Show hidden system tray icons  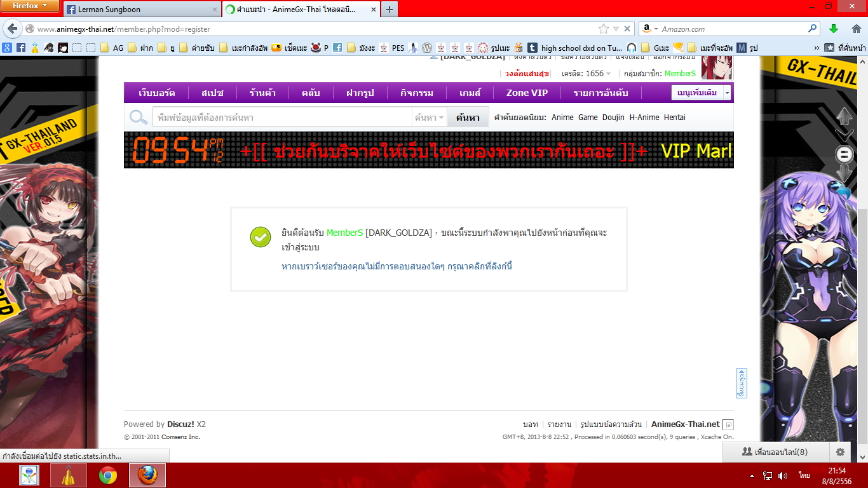[752, 475]
